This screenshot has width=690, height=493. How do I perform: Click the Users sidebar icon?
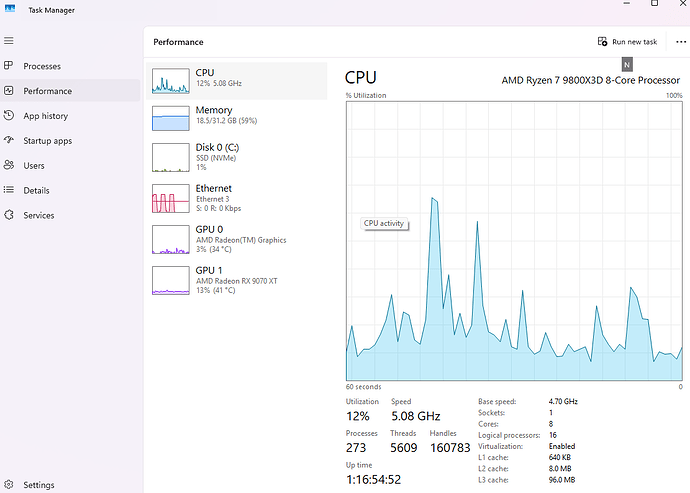tap(9, 165)
